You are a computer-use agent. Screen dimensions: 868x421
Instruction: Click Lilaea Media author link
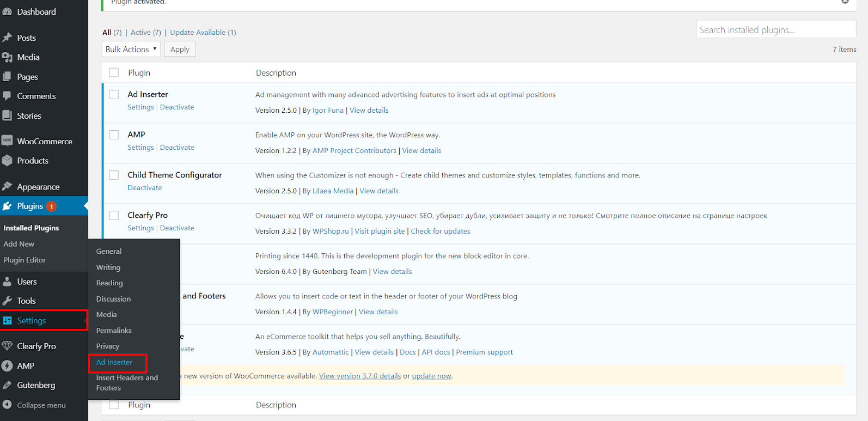click(333, 191)
